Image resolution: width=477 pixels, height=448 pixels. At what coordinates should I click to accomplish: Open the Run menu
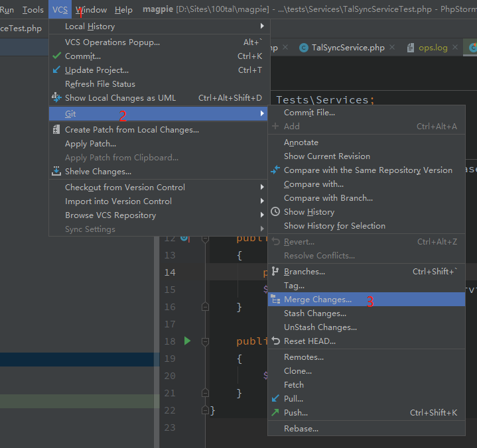coord(7,10)
